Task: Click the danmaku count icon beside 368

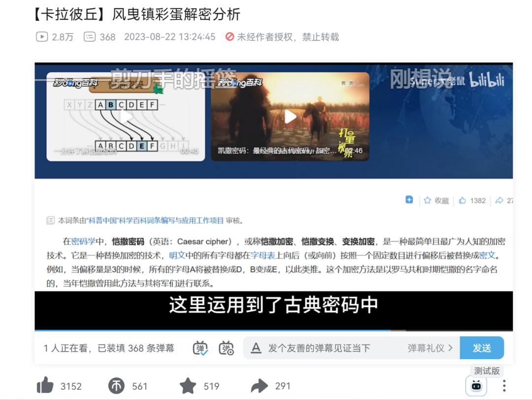Action: point(90,37)
